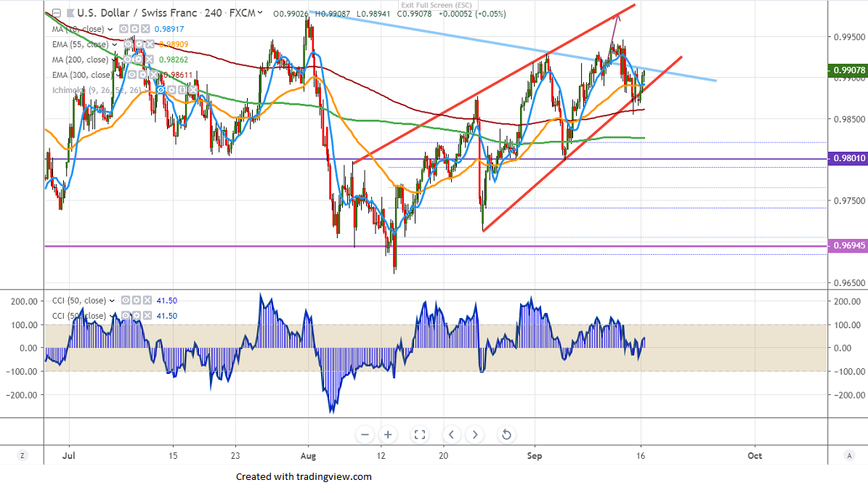Screen dimensions: 868x493
Task: Open settings gear of first CCI (50, close)
Action: pyautogui.click(x=136, y=301)
